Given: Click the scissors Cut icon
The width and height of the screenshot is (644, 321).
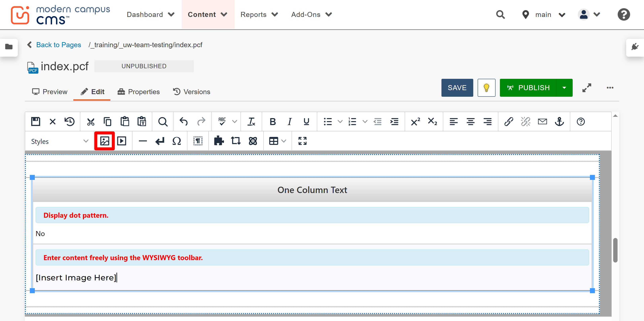Looking at the screenshot, I should click(x=91, y=122).
